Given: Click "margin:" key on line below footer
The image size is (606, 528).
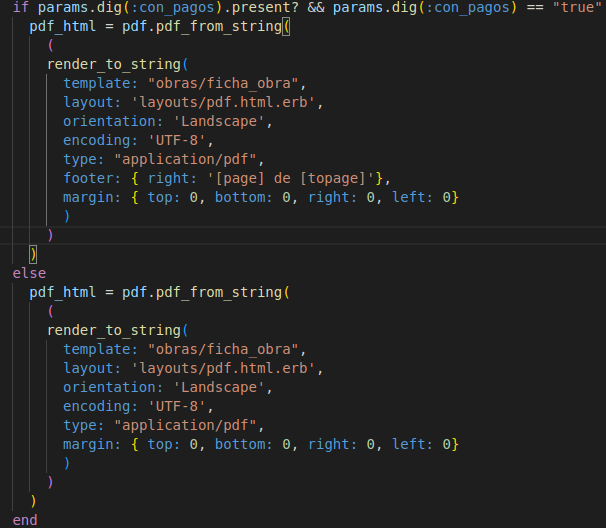Looking at the screenshot, I should pyautogui.click(x=92, y=197).
